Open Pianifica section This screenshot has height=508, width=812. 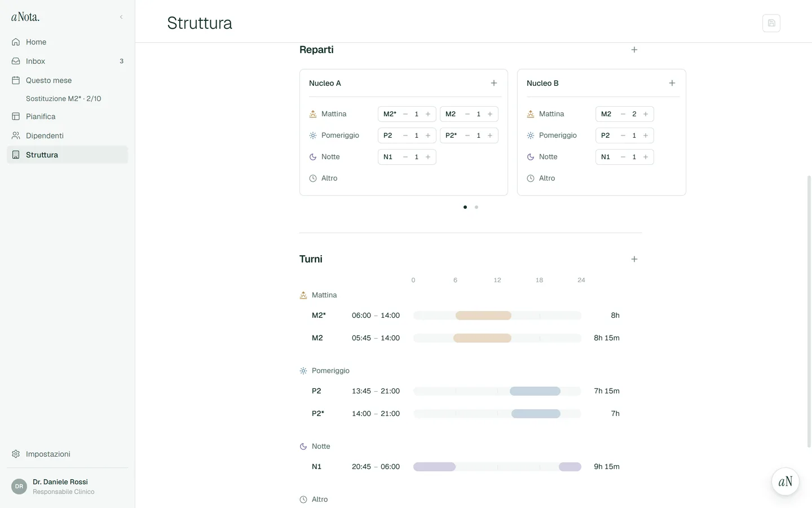click(x=67, y=116)
